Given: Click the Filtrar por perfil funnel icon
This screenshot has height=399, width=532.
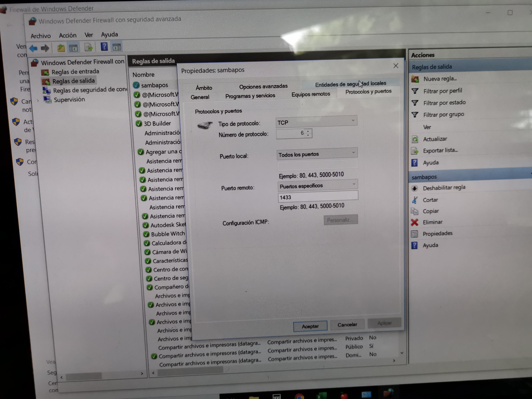Looking at the screenshot, I should 415,91.
